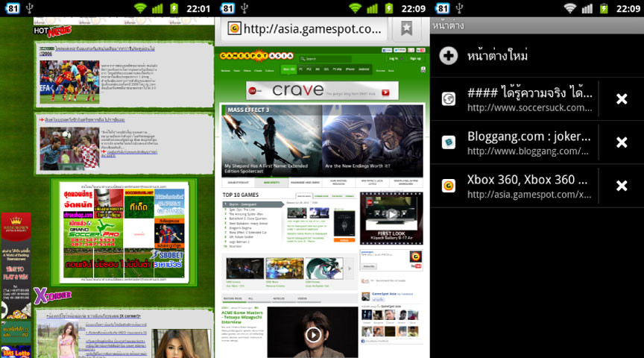Tap the 22:01 clock in status bar
The image size is (644, 358).
[x=198, y=9]
